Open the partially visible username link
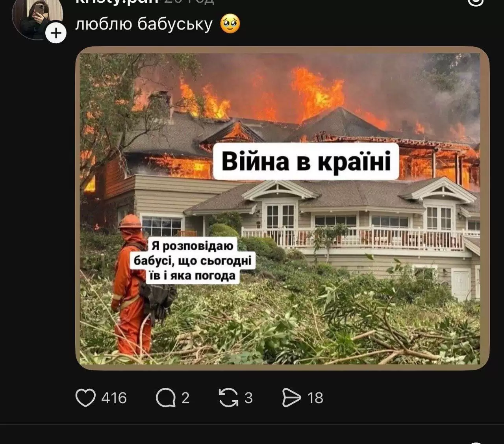Viewport: 504px width, 444px height. 117,2
